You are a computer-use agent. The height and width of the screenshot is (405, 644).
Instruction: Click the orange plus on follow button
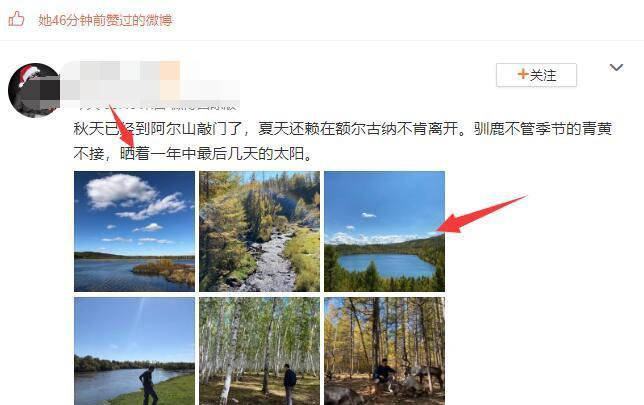click(x=522, y=74)
